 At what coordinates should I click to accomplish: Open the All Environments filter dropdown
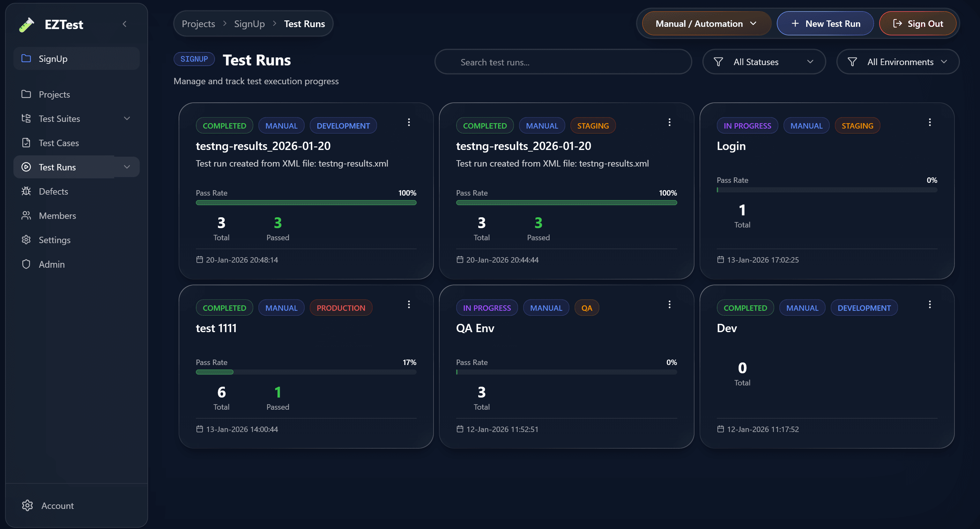coord(897,62)
